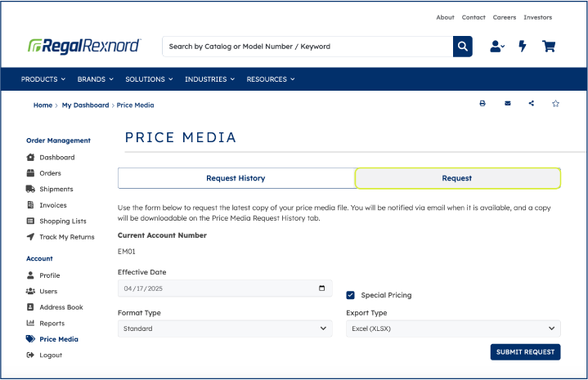
Task: Open Invoices in sidebar
Action: (53, 205)
